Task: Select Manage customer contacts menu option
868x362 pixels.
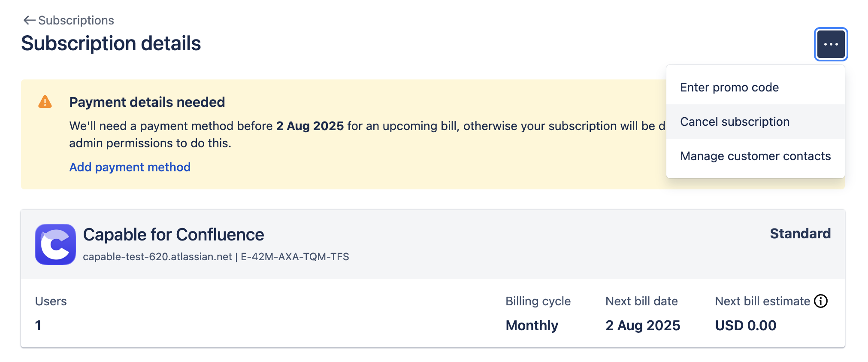Action: pos(755,156)
